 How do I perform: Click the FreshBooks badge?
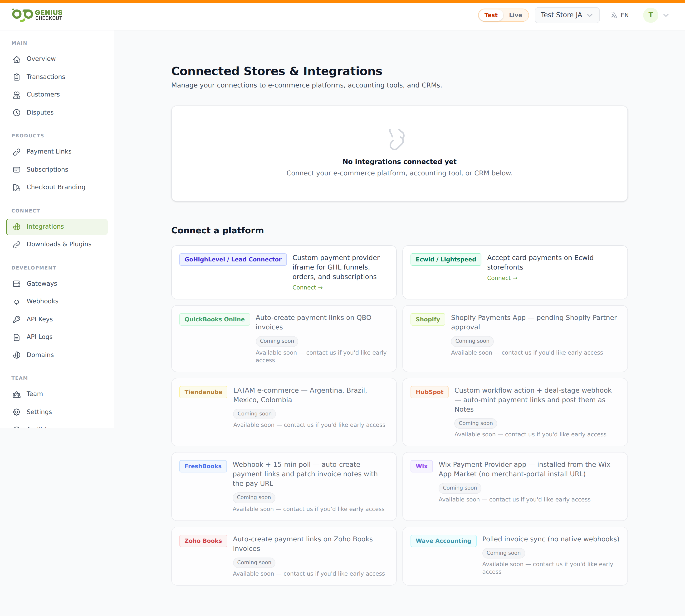[x=203, y=467]
